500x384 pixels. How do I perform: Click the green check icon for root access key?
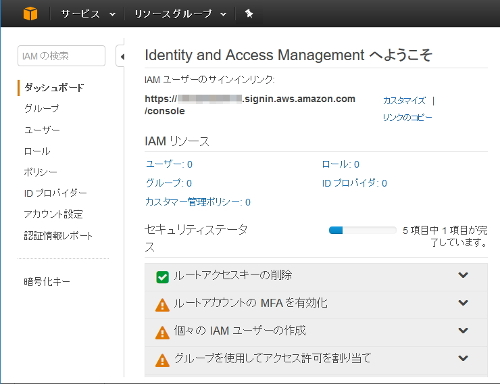(162, 277)
